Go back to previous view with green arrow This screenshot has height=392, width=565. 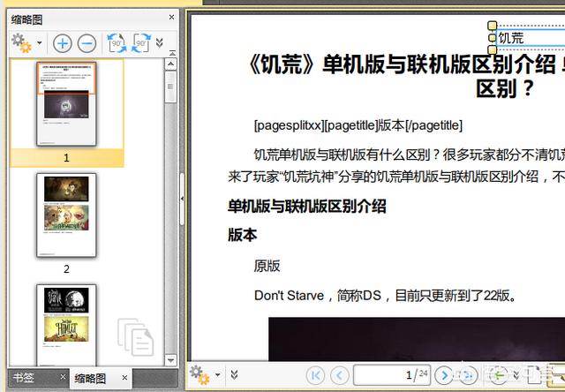pyautogui.click(x=499, y=375)
